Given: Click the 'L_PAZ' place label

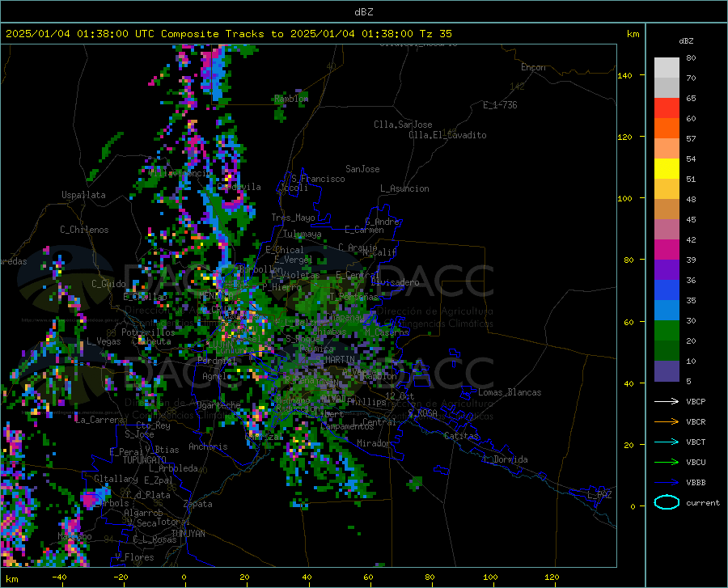Looking at the screenshot, I should 599,495.
